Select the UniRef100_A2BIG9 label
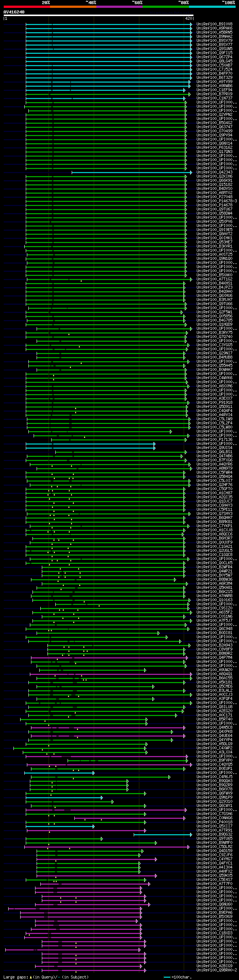Image resolution: width=239 pixels, height=980 pixels. (214, 966)
